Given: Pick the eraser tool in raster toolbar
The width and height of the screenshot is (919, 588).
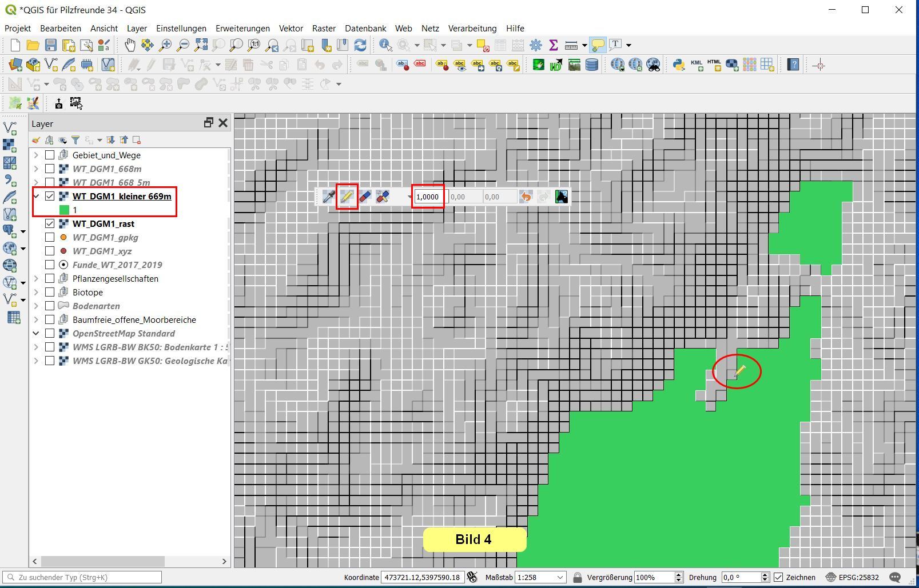Looking at the screenshot, I should 364,197.
